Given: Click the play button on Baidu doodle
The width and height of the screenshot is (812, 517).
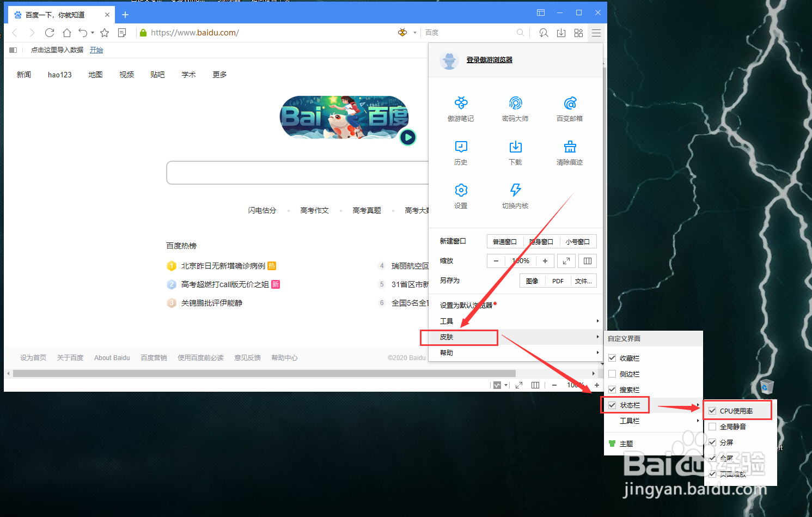Looking at the screenshot, I should pos(408,137).
